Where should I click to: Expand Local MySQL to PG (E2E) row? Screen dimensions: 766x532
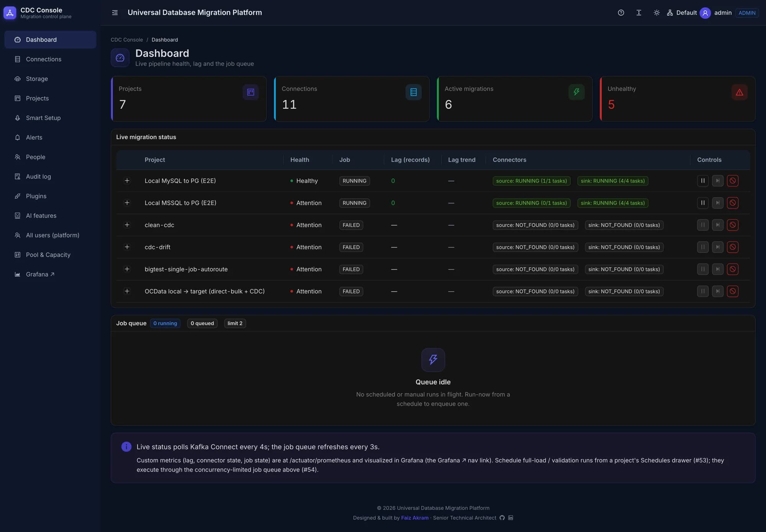(127, 181)
